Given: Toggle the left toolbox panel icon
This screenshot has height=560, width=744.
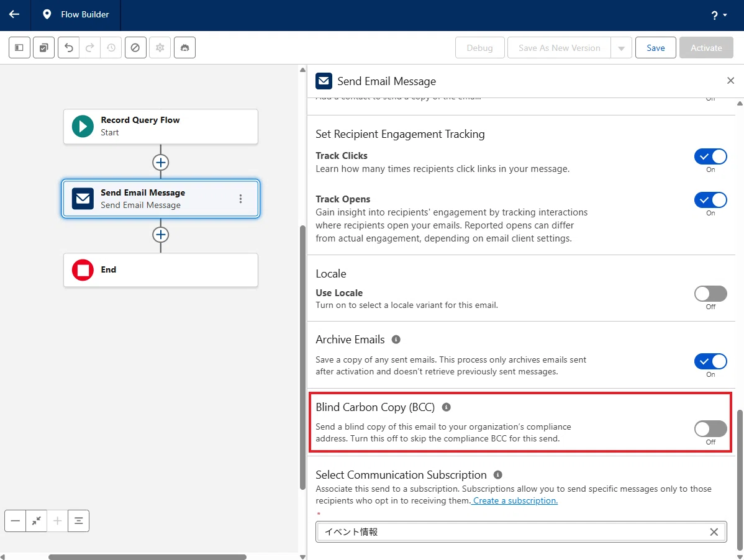Looking at the screenshot, I should click(19, 47).
